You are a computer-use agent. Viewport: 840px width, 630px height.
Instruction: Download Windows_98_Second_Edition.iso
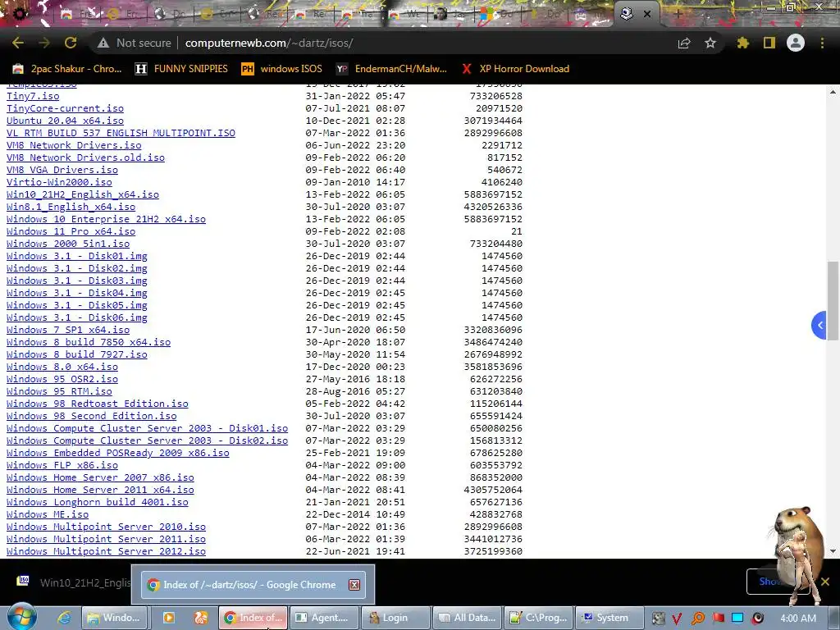[92, 416]
